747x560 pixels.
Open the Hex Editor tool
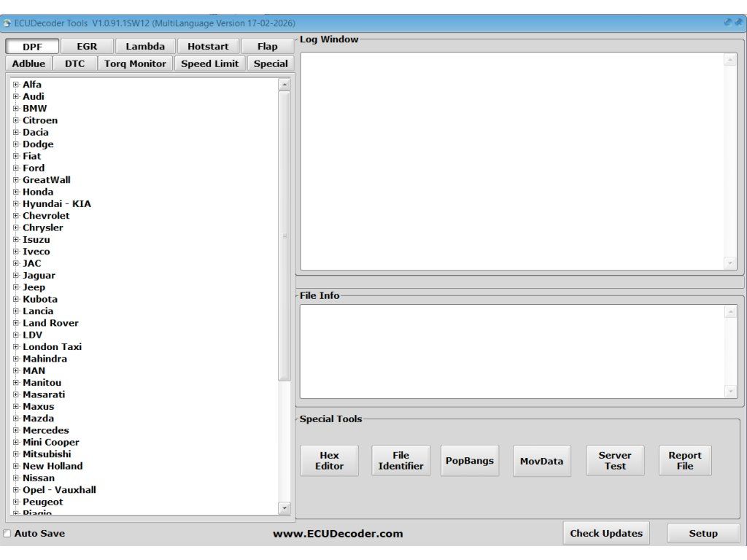[329, 461]
